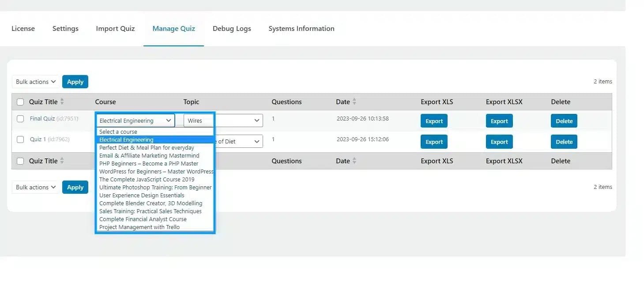The image size is (644, 286).
Task: Select Perfect Diet & Meal Plan course
Action: tap(155, 148)
